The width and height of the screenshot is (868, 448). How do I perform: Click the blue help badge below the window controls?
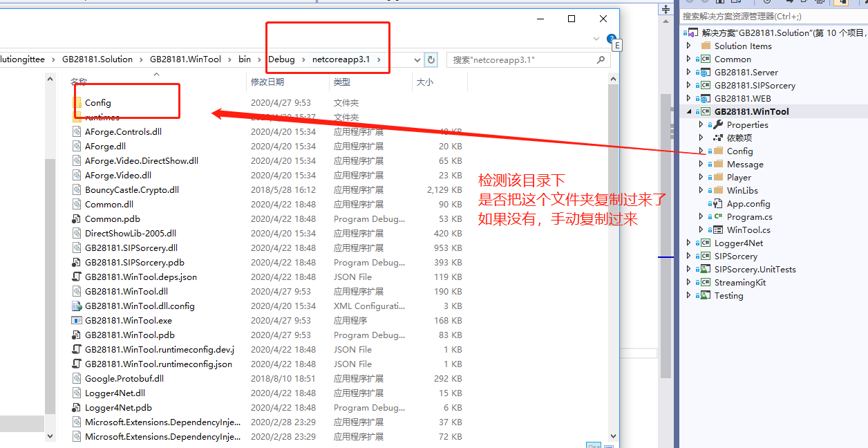(611, 39)
